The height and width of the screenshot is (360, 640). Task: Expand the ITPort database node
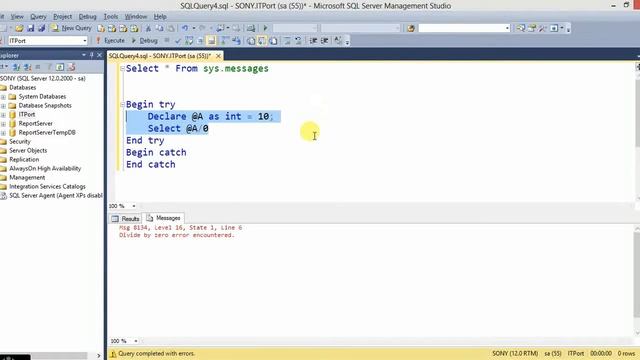(x=3, y=115)
